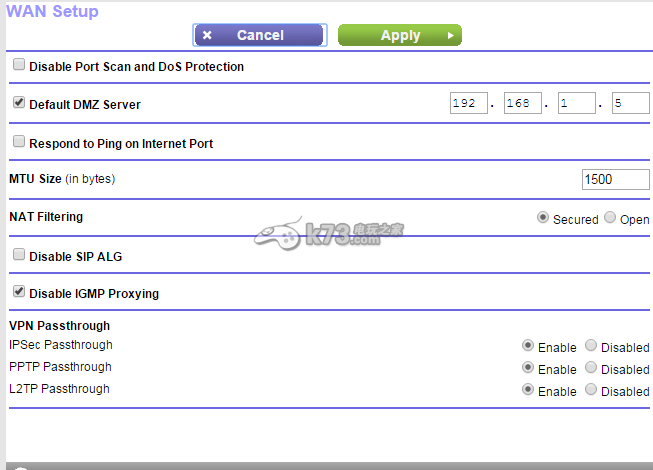
Task: Click the first DMZ IP octet field (192)
Action: coord(468,103)
